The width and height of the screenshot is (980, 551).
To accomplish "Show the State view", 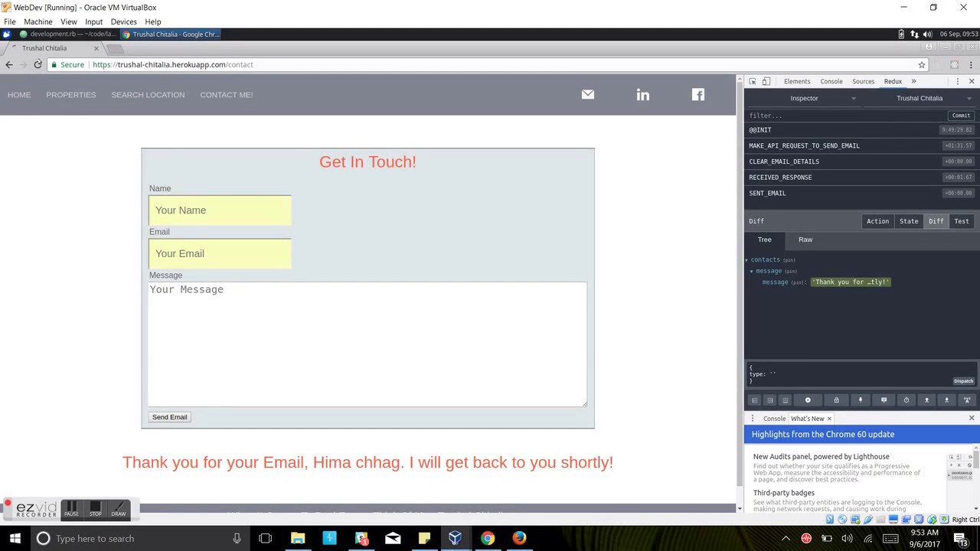I will 909,221.
